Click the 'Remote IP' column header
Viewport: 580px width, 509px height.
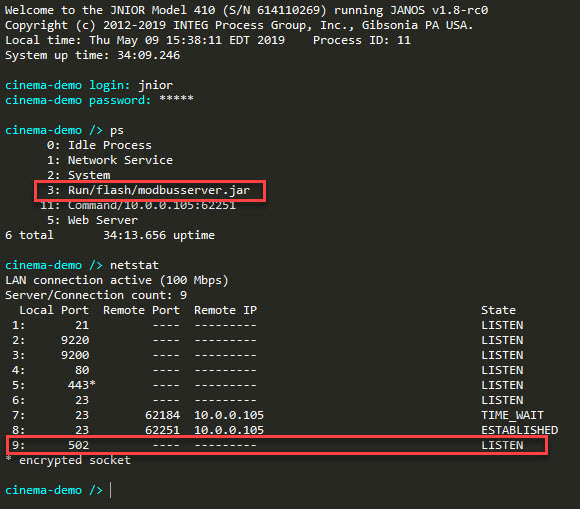[225, 310]
